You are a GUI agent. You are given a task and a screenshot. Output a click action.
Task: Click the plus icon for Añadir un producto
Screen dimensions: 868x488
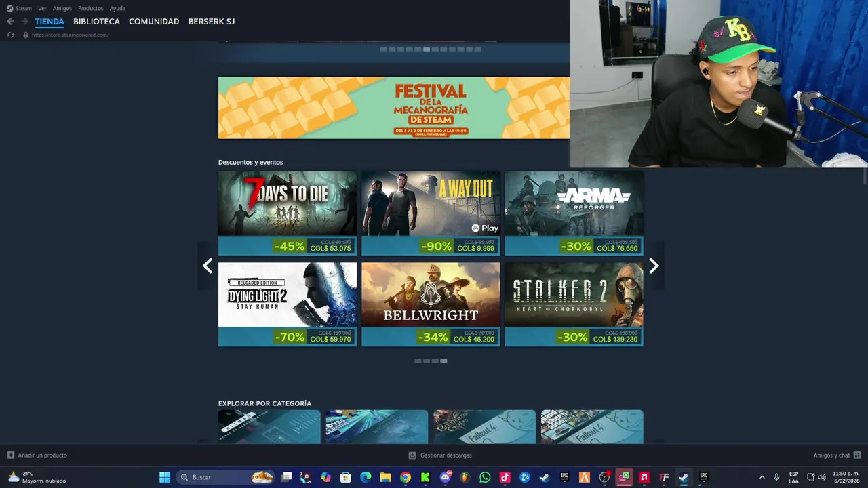tap(10, 455)
